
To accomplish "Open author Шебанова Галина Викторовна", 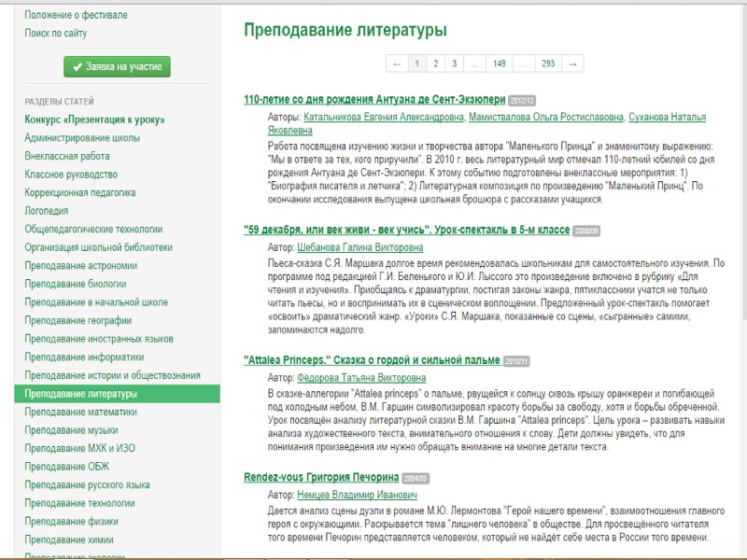I will (360, 247).
